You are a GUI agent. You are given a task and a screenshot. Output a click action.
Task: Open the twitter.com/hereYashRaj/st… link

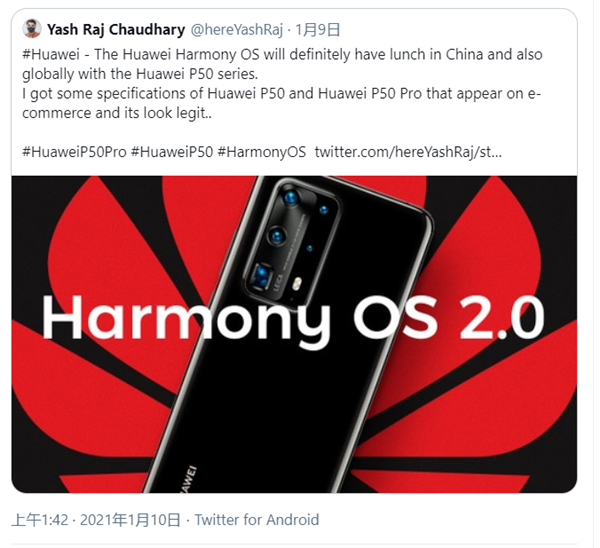408,152
